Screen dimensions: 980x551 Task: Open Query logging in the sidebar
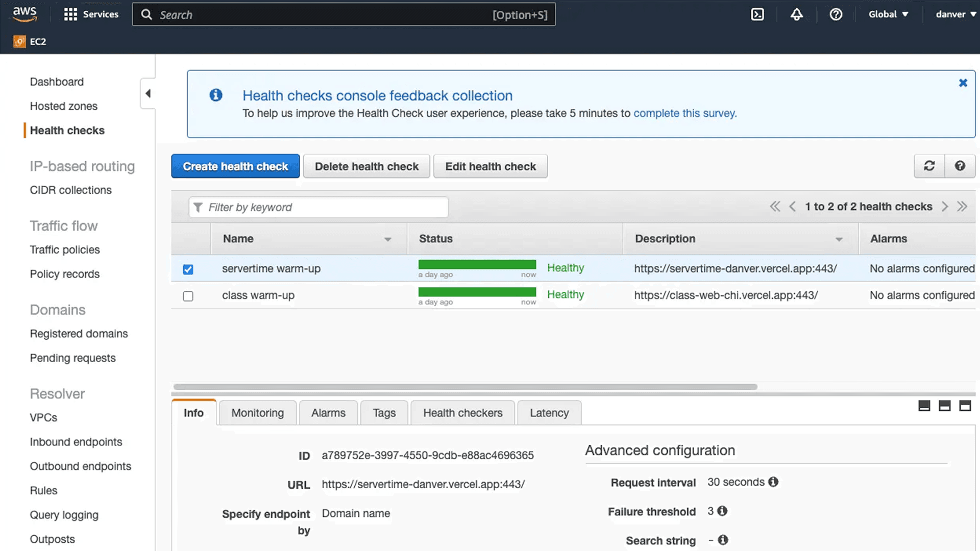64,515
